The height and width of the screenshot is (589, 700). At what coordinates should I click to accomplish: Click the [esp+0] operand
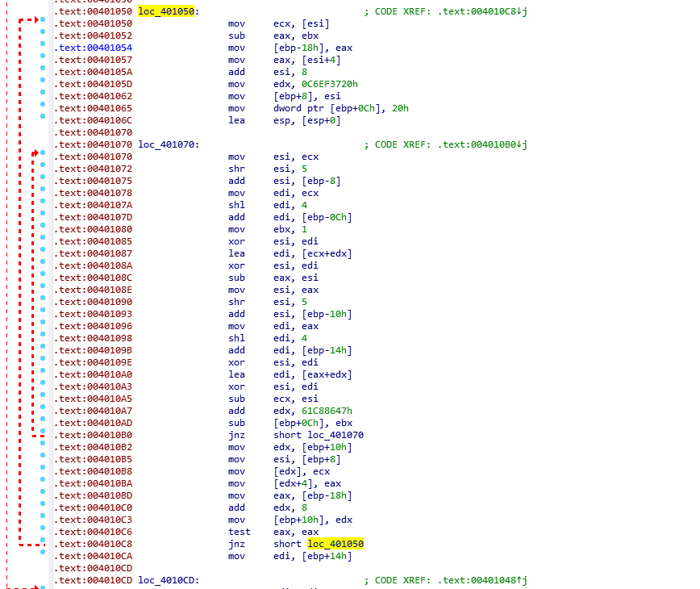point(321,120)
